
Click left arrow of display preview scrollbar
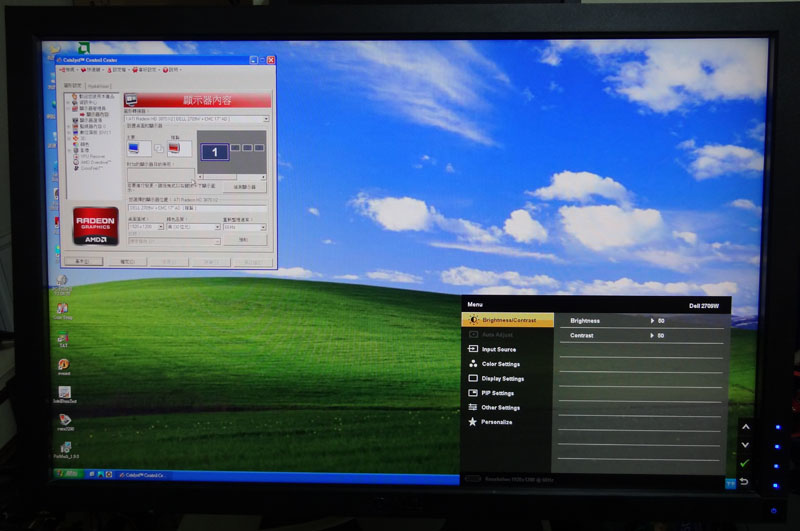(x=200, y=177)
